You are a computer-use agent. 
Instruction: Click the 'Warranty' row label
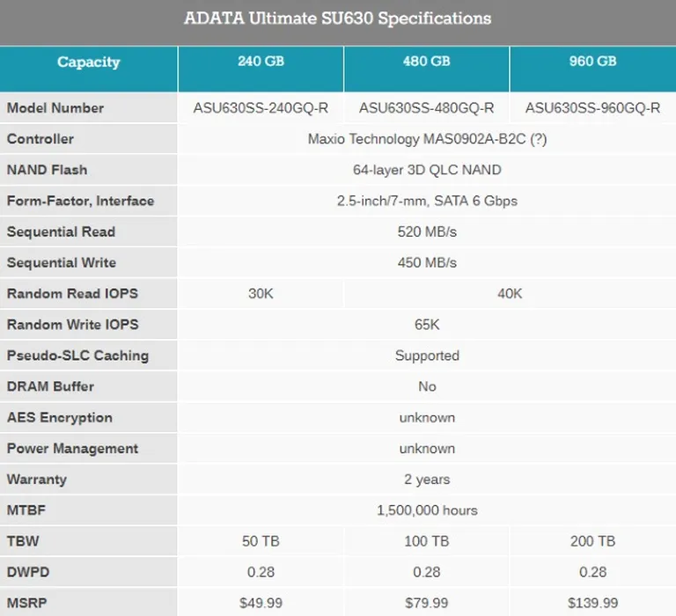tap(37, 480)
